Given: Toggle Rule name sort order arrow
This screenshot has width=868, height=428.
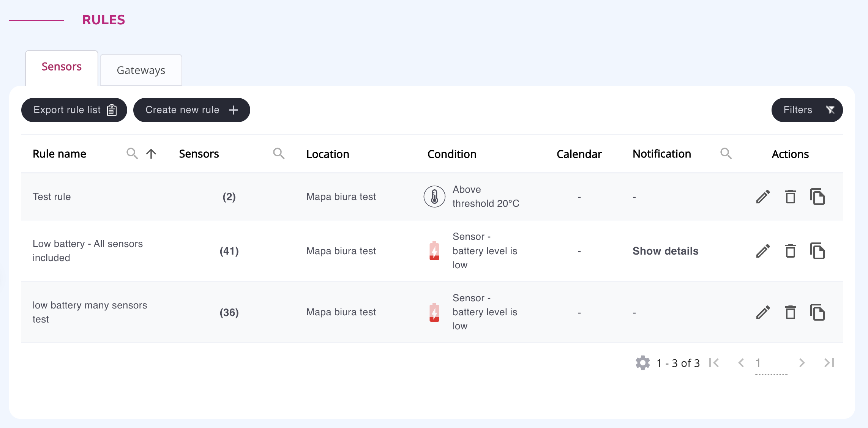Looking at the screenshot, I should pos(151,154).
